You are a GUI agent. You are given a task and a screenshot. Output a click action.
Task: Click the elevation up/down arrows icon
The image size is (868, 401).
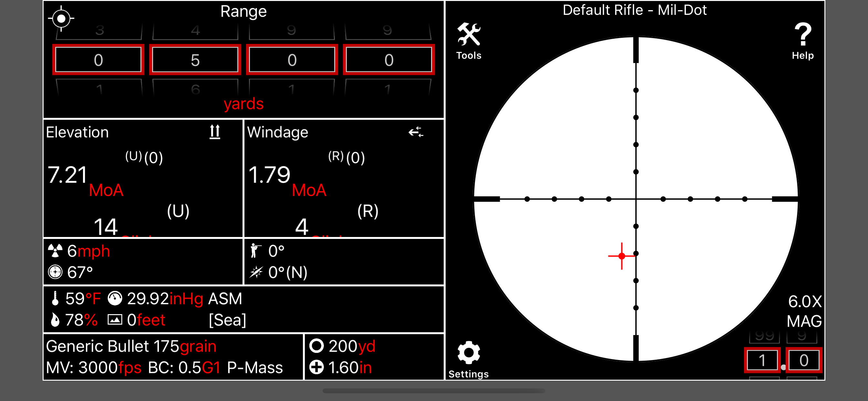pos(215,132)
